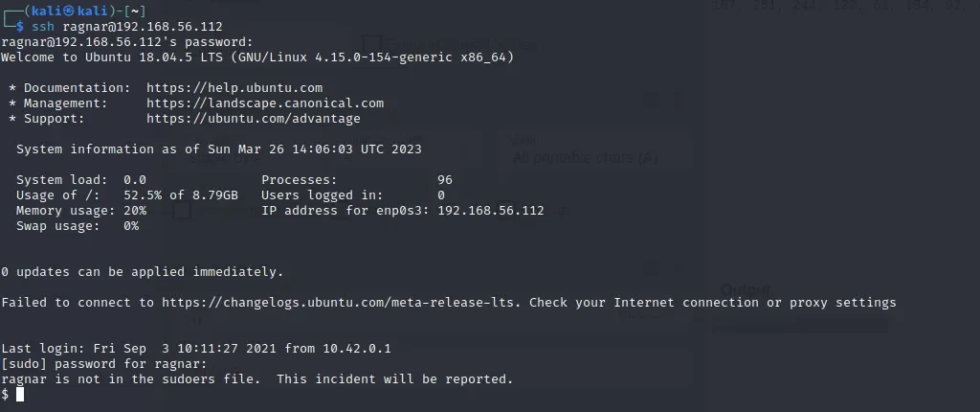980x412 pixels.
Task: Click the '[sudo] password for ragnar' line
Action: tap(104, 364)
